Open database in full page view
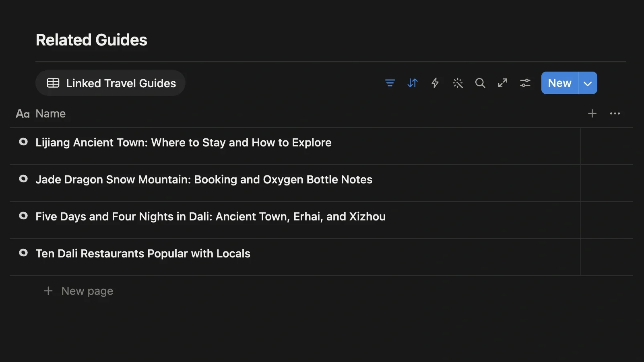The width and height of the screenshot is (644, 362). click(503, 83)
